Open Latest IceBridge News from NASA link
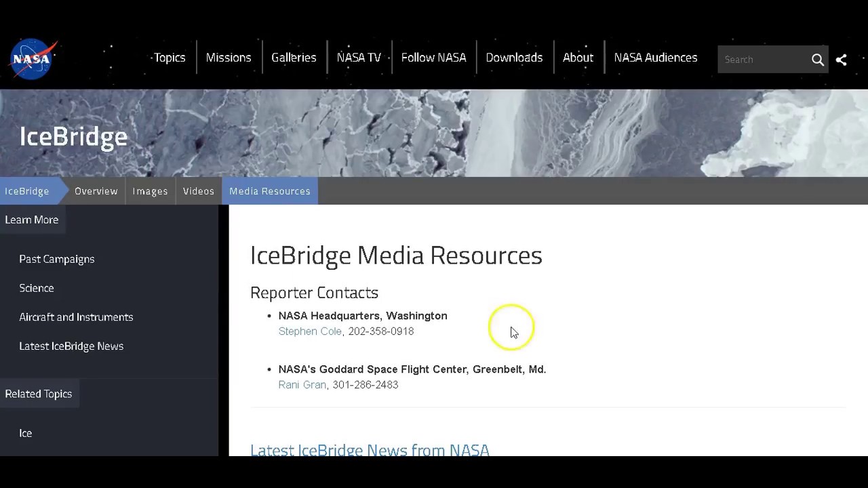 tap(370, 449)
